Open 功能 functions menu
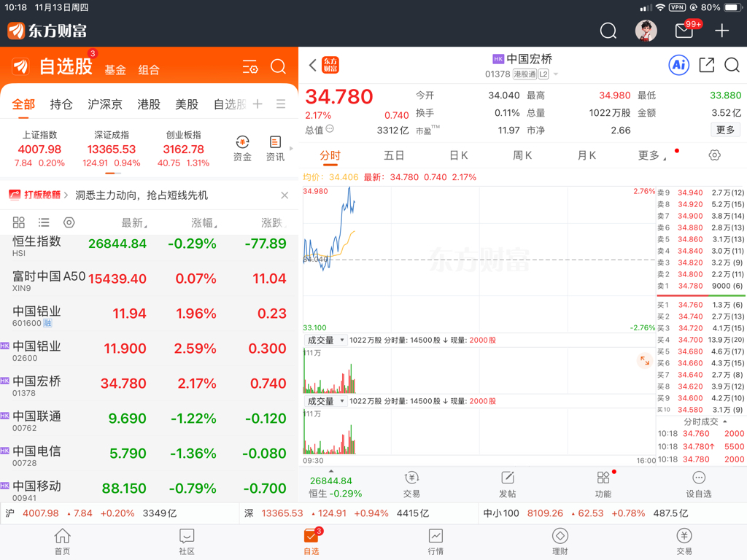Screen dimensions: 747x560 [603, 485]
